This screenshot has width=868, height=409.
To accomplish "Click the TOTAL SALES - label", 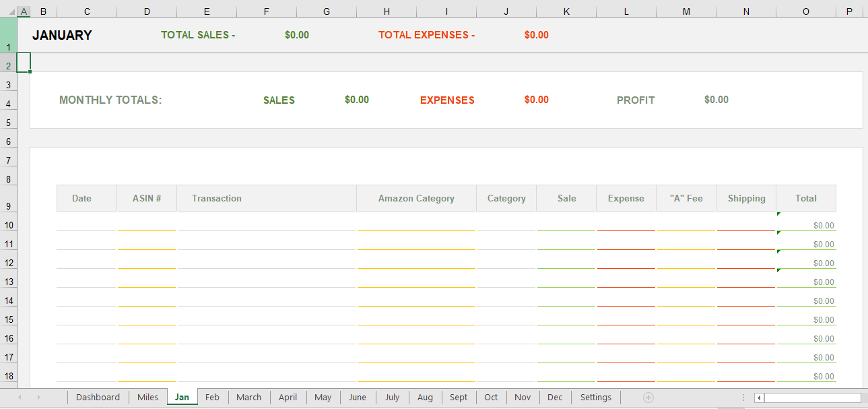I will (198, 35).
